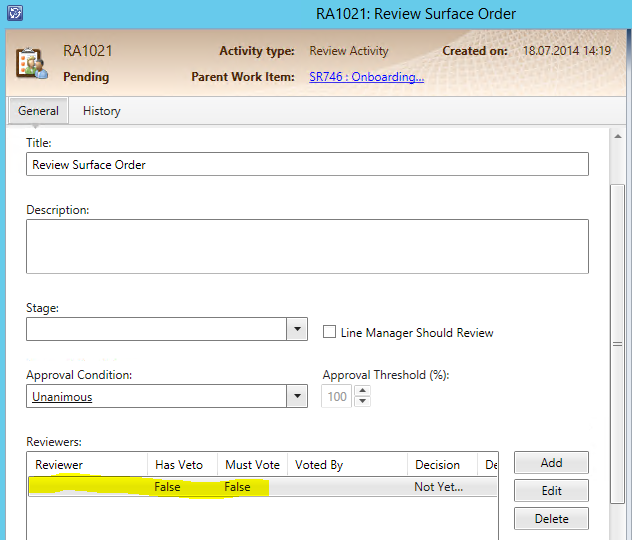Click the window icon in the title bar
The image size is (632, 540).
(16, 14)
